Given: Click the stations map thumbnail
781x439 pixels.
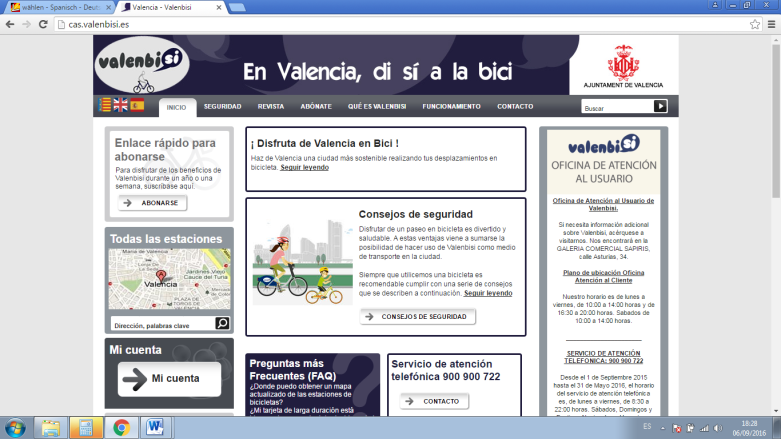Looking at the screenshot, I should (169, 279).
